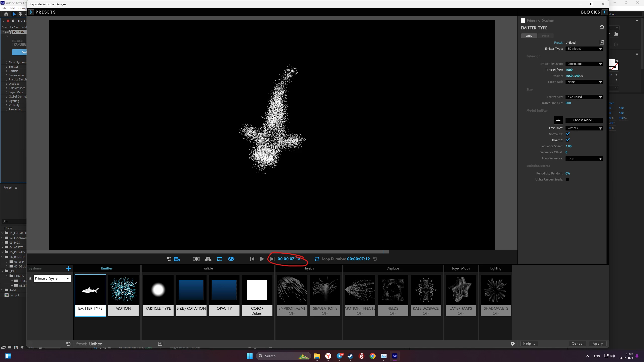The image size is (644, 362).
Task: Click the play button in preview controls
Action: tap(262, 259)
